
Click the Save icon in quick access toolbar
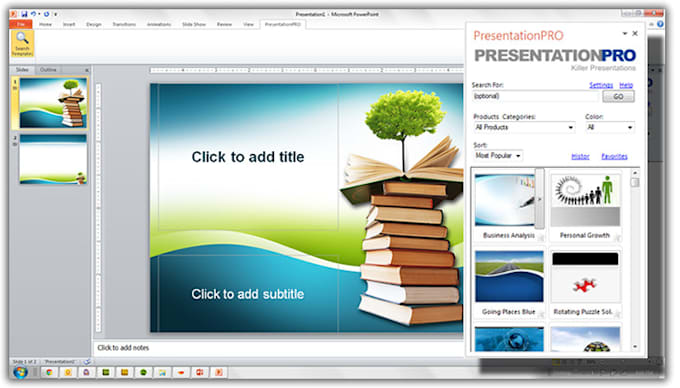click(x=24, y=14)
